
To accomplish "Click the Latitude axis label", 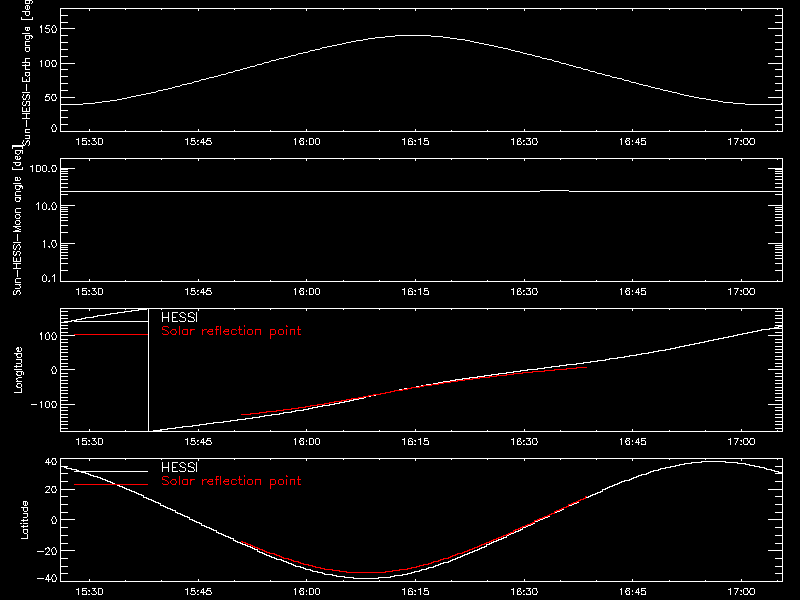I will click(x=24, y=520).
